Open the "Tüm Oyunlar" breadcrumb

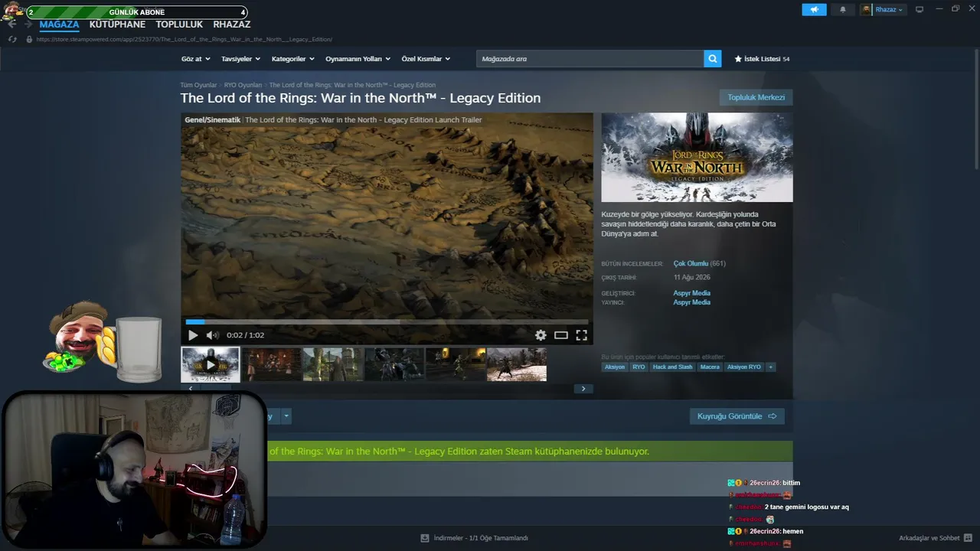click(198, 85)
